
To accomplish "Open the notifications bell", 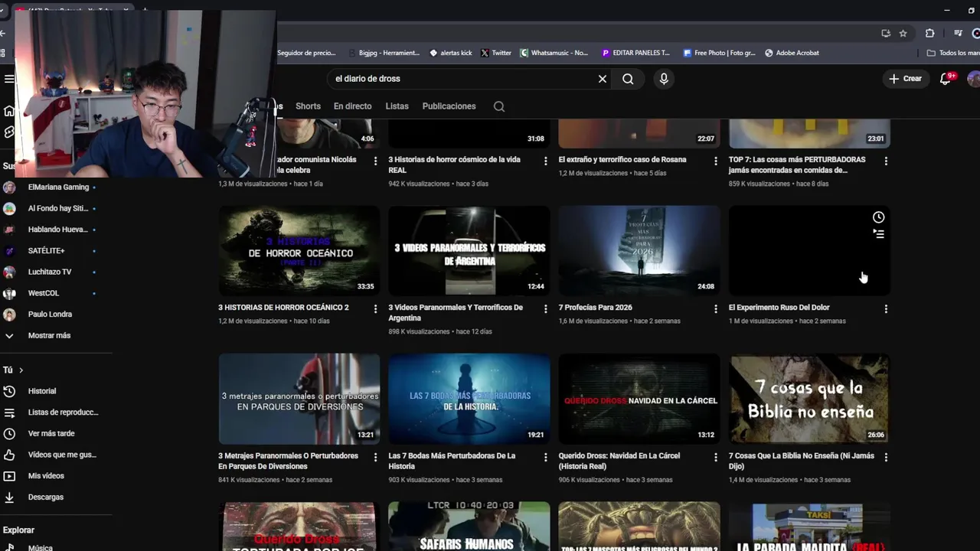I will (x=946, y=79).
